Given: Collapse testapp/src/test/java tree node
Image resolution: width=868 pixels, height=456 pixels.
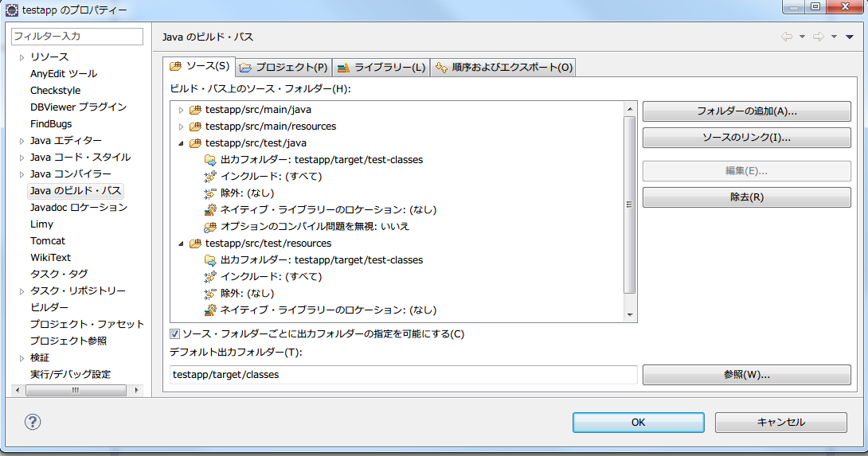Looking at the screenshot, I should click(x=181, y=143).
